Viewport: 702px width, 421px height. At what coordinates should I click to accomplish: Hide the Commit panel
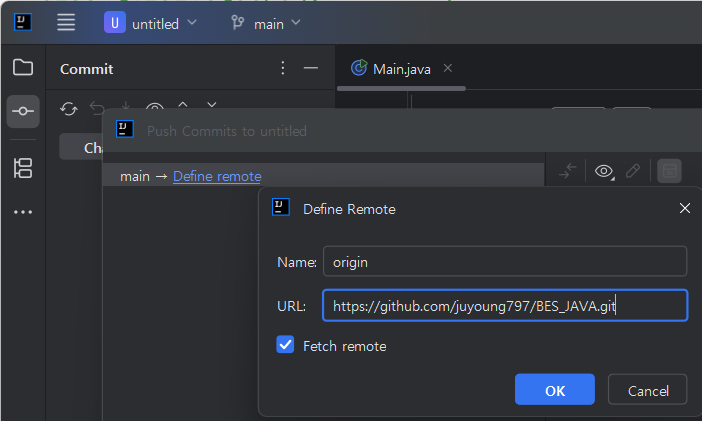point(311,68)
